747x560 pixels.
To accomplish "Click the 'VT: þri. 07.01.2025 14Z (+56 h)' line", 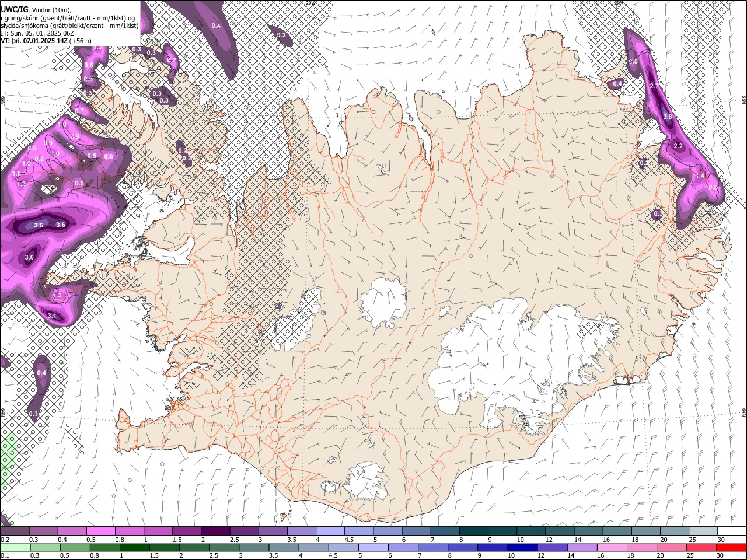I will point(46,41).
